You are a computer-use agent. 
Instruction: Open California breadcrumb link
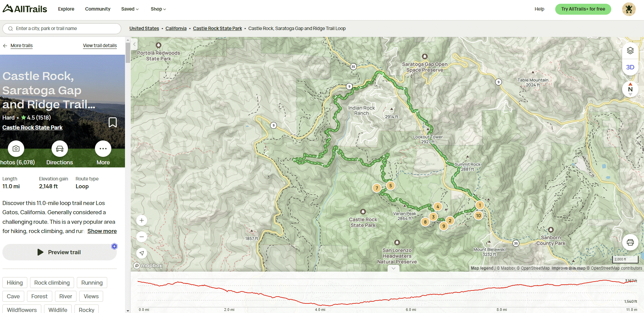click(x=176, y=28)
